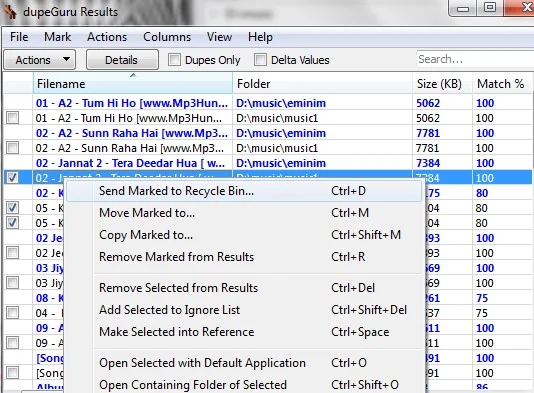Choose Copy Marked to...
Screen dimensions: 534x393
pyautogui.click(x=244, y=235)
